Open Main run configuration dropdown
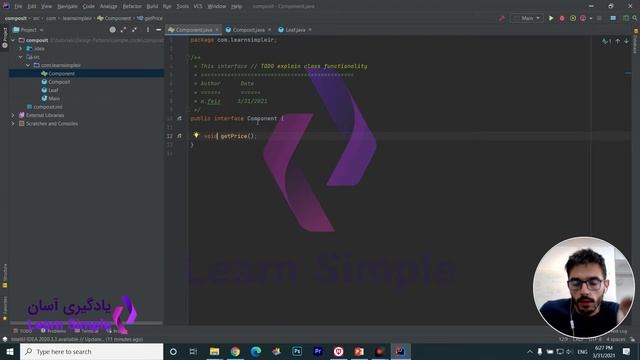 tap(527, 18)
